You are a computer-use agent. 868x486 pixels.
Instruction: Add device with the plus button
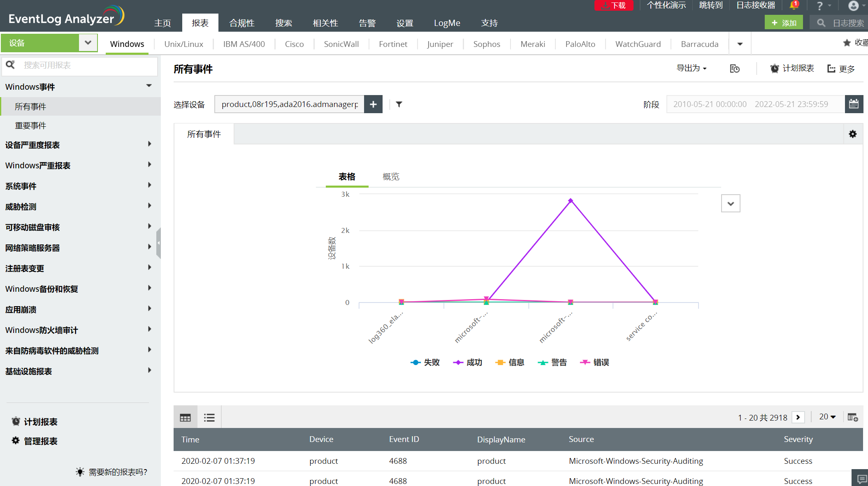point(373,104)
